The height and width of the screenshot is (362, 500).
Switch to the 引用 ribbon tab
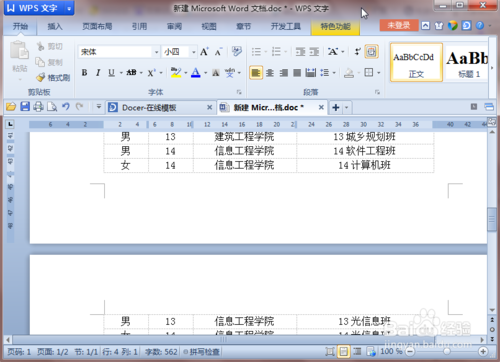pyautogui.click(x=139, y=26)
